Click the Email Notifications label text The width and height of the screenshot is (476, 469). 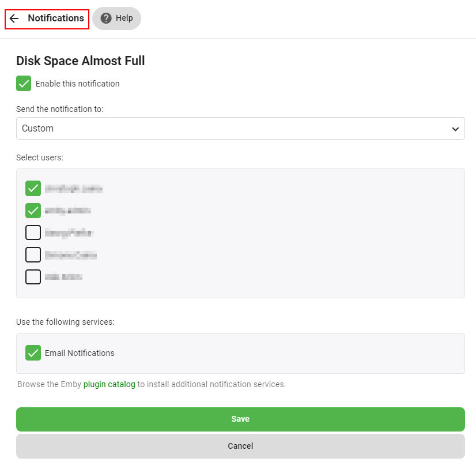click(x=80, y=353)
